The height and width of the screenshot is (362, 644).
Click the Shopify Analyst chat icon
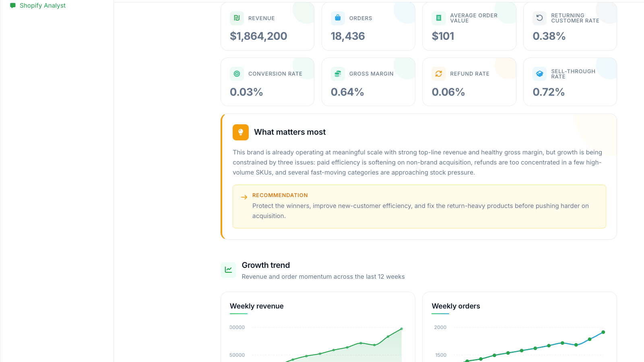[x=13, y=6]
